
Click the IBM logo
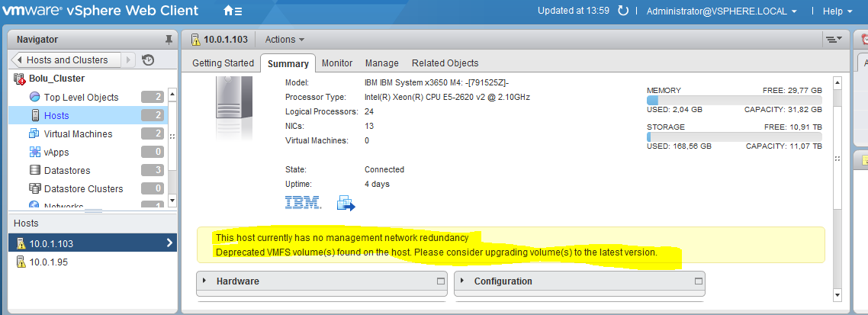pos(303,202)
